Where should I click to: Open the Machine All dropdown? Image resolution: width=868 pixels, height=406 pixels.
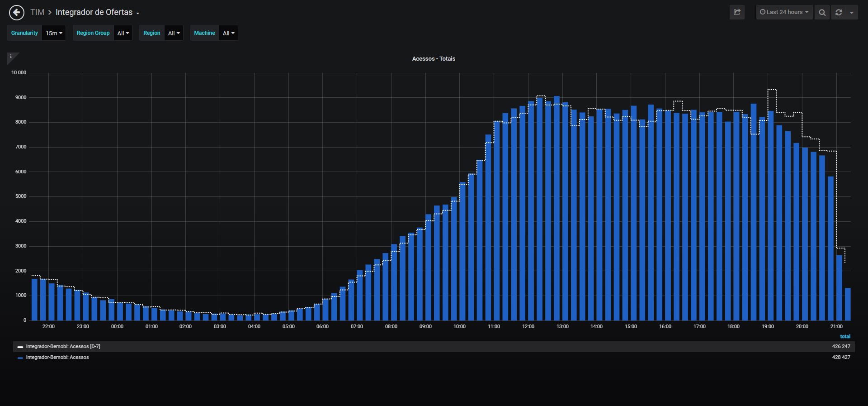pos(228,33)
